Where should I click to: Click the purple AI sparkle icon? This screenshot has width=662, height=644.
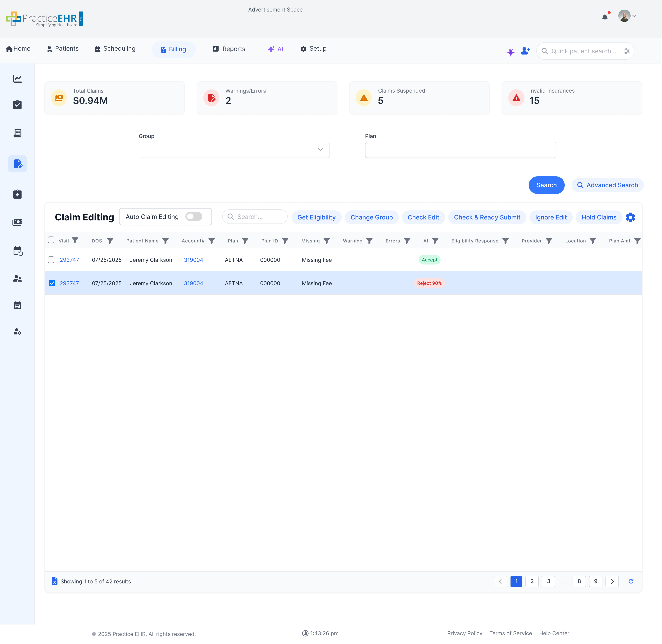pos(510,52)
